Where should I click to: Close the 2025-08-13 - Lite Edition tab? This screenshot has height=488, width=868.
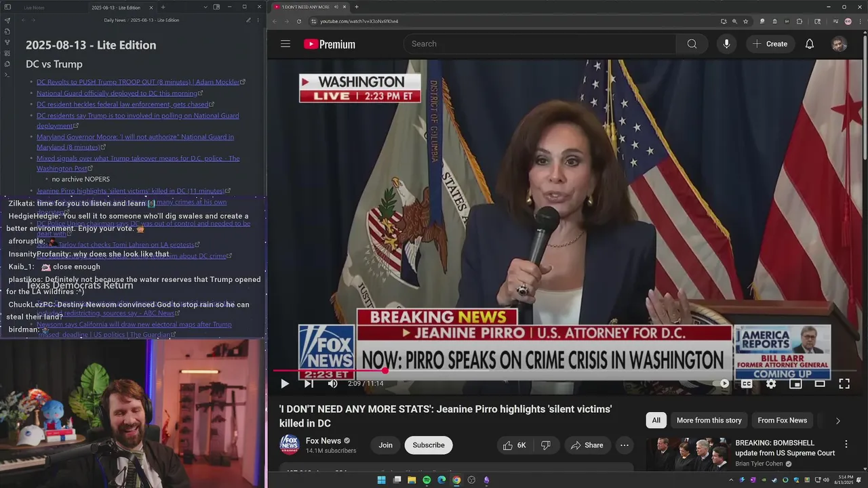point(150,7)
